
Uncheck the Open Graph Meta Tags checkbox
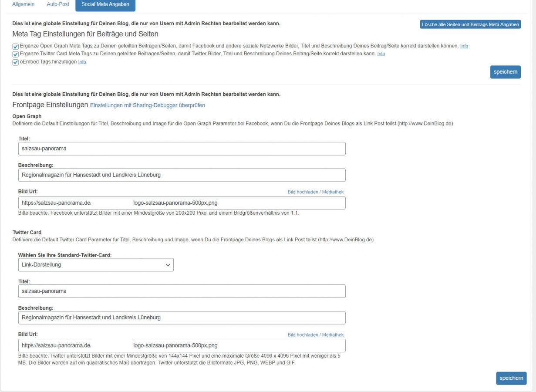click(16, 46)
